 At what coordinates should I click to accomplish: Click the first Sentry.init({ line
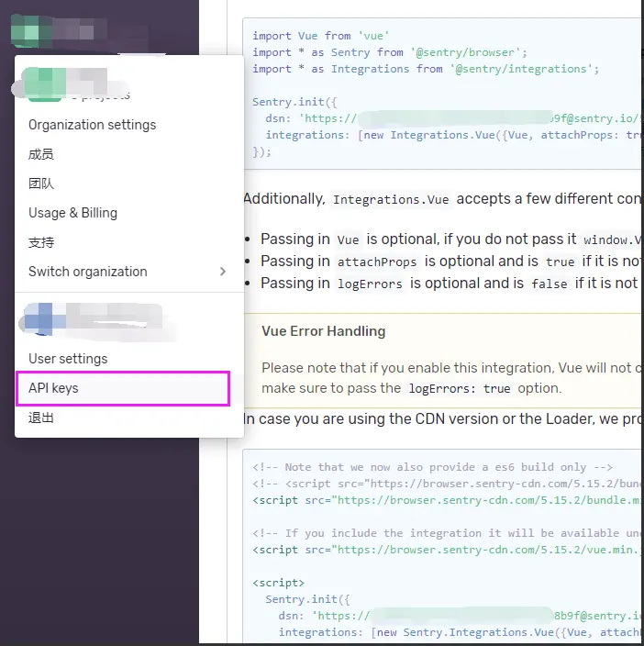[x=294, y=102]
